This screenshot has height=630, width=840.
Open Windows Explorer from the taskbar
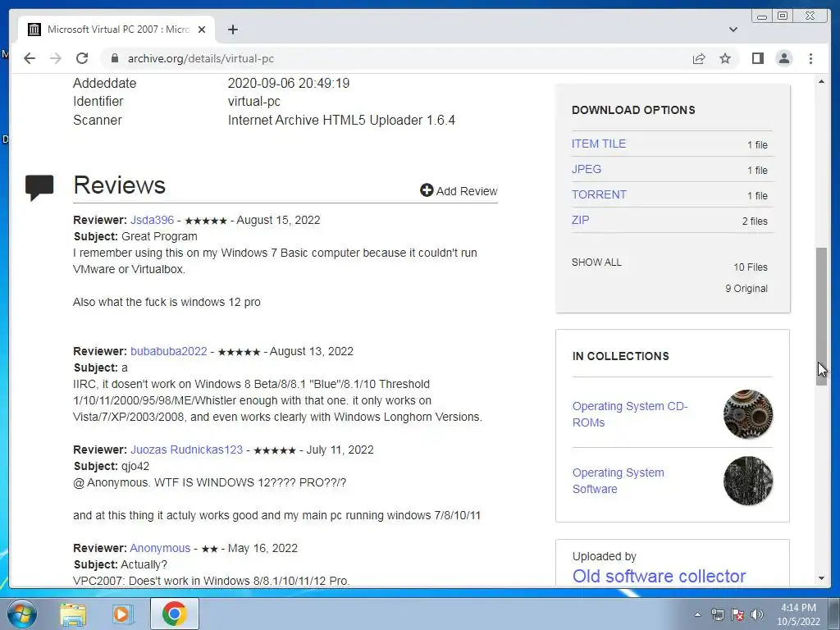pos(73,614)
